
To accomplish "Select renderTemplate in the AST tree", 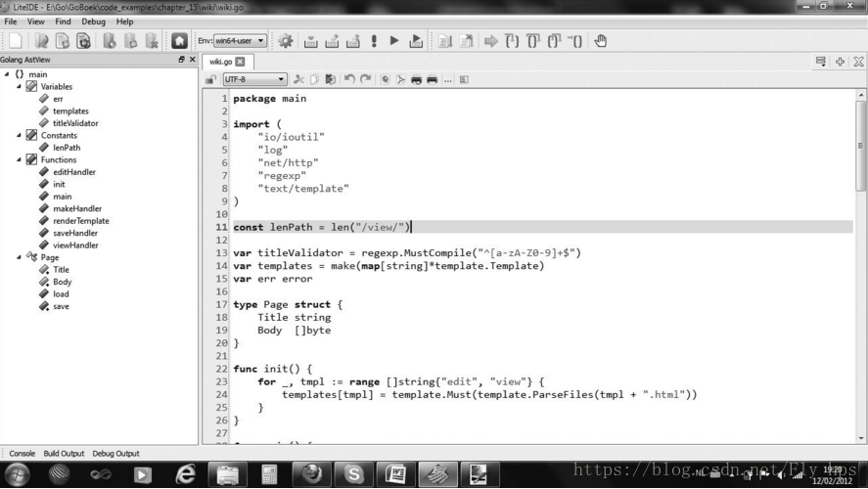I will [80, 221].
